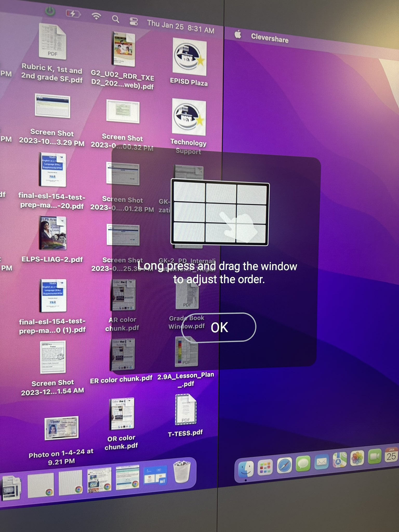Select final-esl-154-test-prep-ma...-20.pdf icon
Viewport: 399px width, 532px height.
[53, 170]
